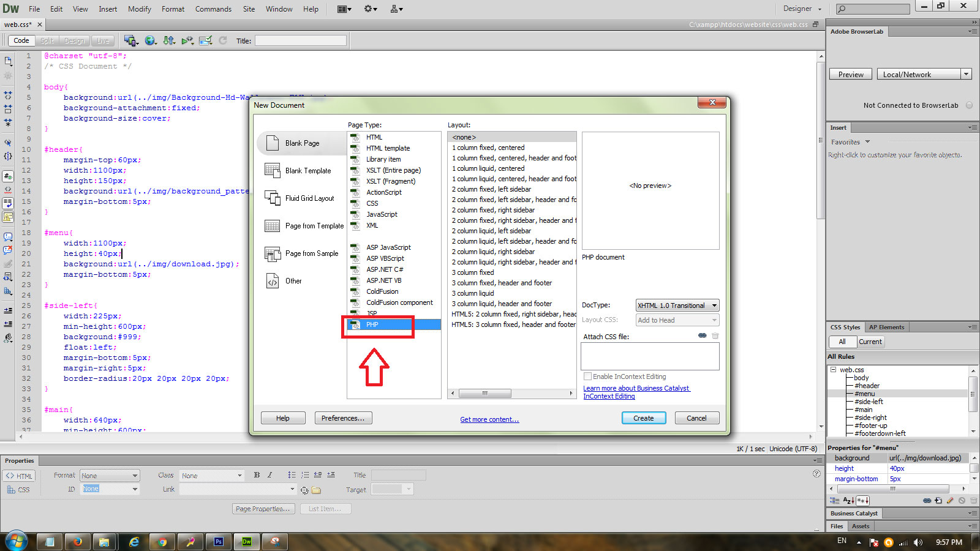This screenshot has width=980, height=551.
Task: Switch to the Assets tab
Action: [861, 526]
